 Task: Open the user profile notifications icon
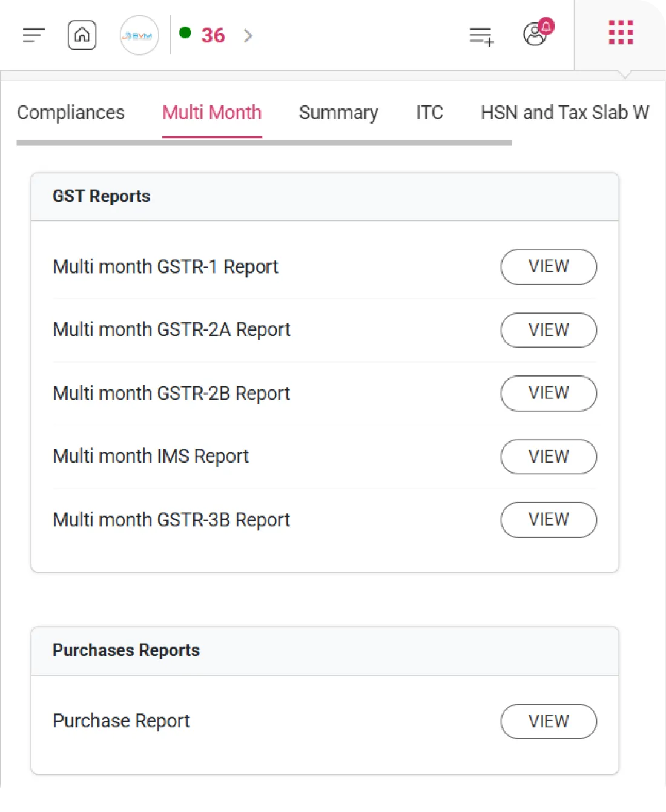pos(538,32)
